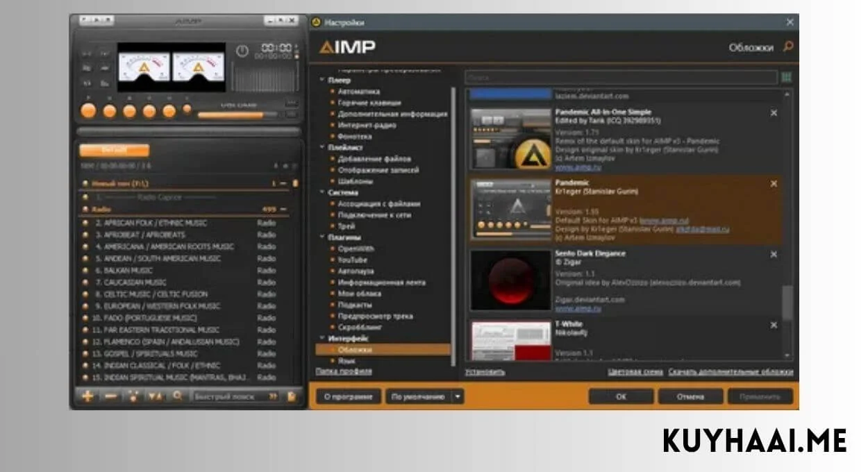Image resolution: width=868 pixels, height=472 pixels.
Task: Open Добавление файлов settings page
Action: coord(374,159)
